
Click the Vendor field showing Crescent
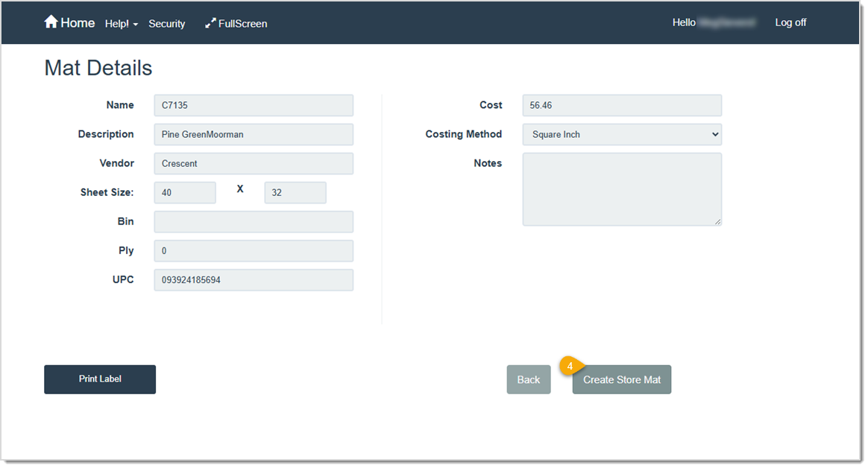(x=254, y=163)
